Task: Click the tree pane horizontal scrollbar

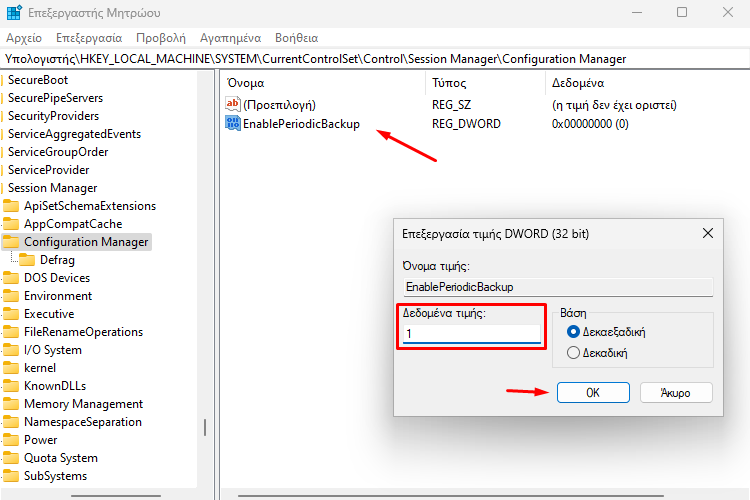Action: point(116,496)
